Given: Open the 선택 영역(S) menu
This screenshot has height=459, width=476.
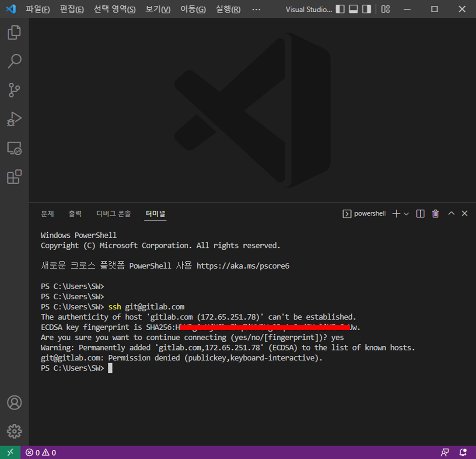Looking at the screenshot, I should (x=115, y=9).
